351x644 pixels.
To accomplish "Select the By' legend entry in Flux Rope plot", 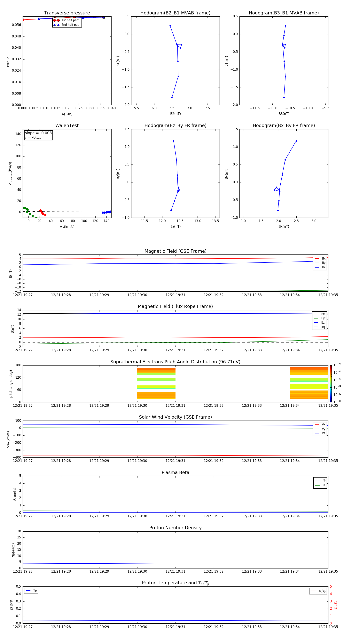I will [x=320, y=318].
